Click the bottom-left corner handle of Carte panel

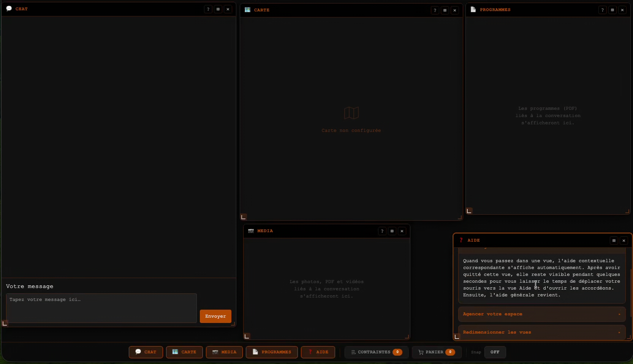(x=244, y=217)
